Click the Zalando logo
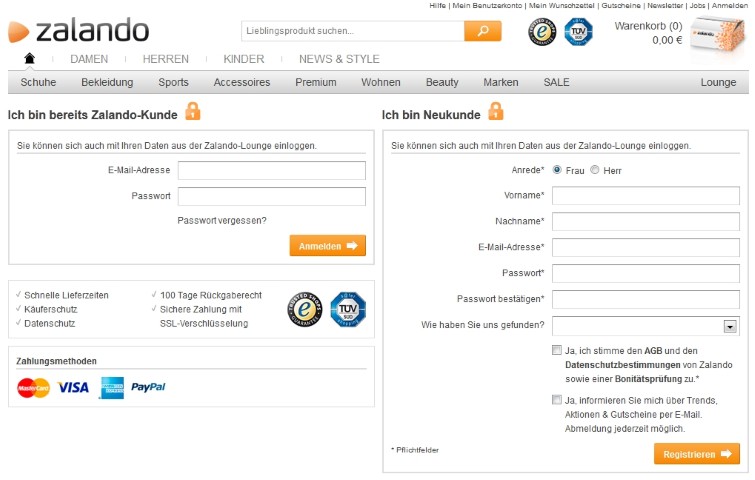 click(x=78, y=31)
